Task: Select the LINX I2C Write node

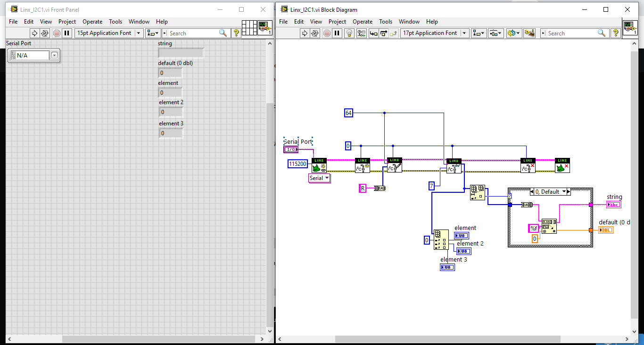Action: pos(394,165)
